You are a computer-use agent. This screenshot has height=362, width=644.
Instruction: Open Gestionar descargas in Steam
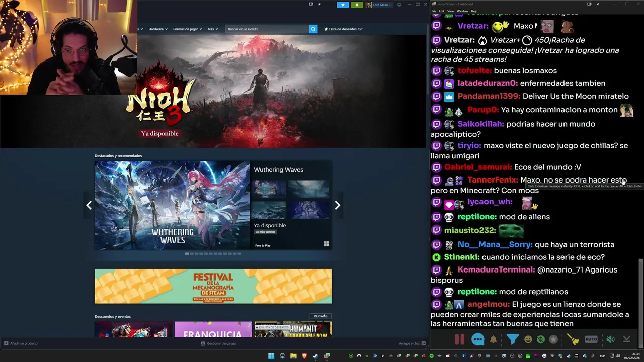218,343
